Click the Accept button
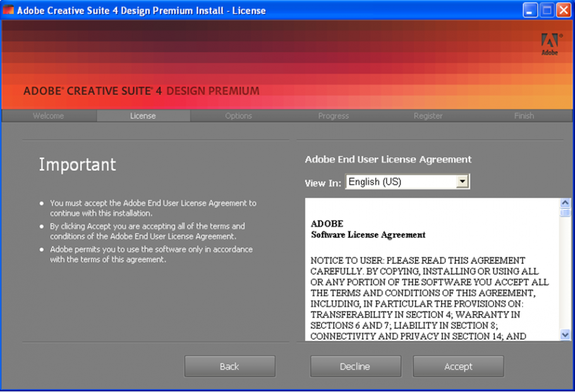 tap(458, 366)
